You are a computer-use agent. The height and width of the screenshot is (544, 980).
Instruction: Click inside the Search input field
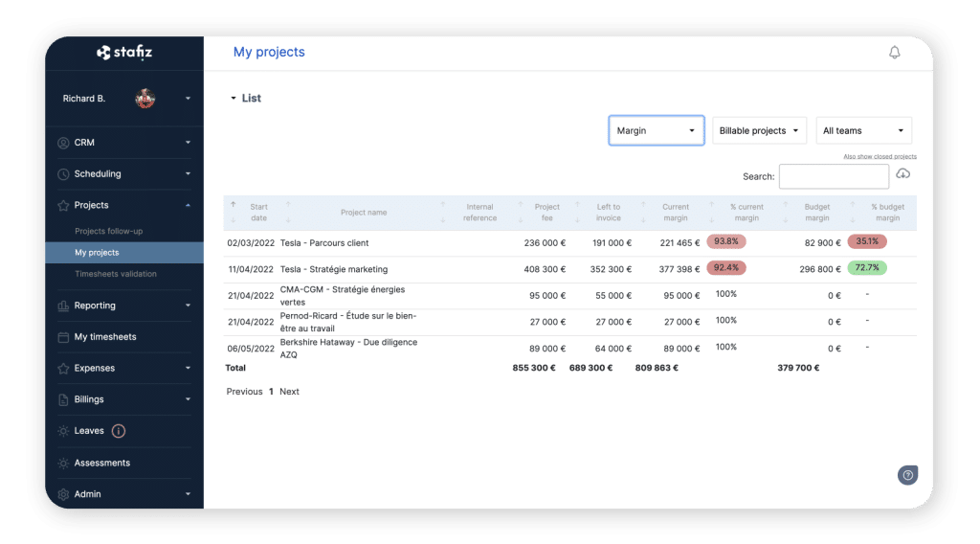pos(834,177)
